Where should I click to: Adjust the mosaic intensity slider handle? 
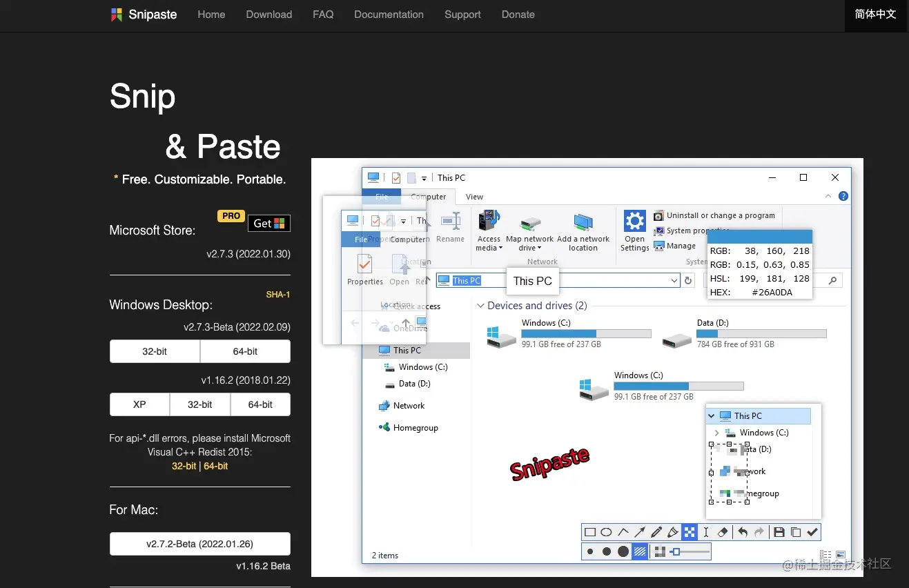point(676,551)
